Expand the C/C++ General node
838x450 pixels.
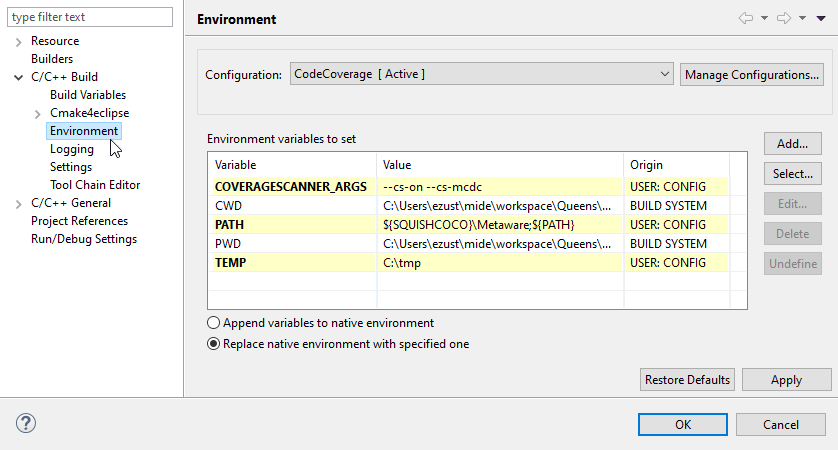click(x=19, y=204)
